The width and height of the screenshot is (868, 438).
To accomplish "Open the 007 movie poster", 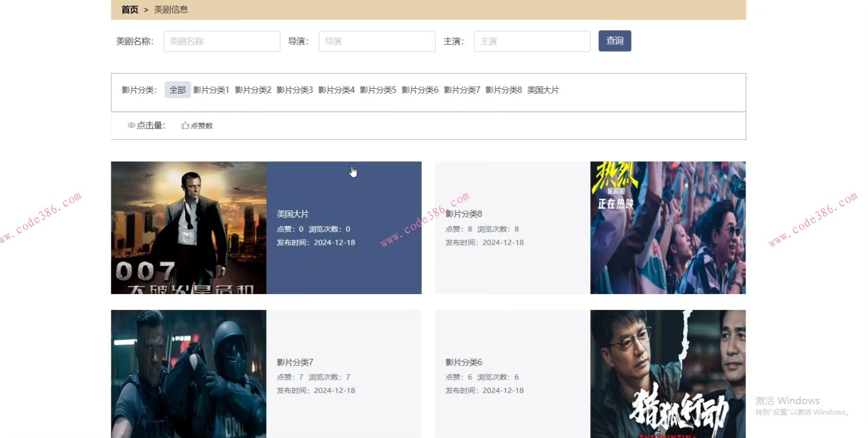I will (x=188, y=228).
